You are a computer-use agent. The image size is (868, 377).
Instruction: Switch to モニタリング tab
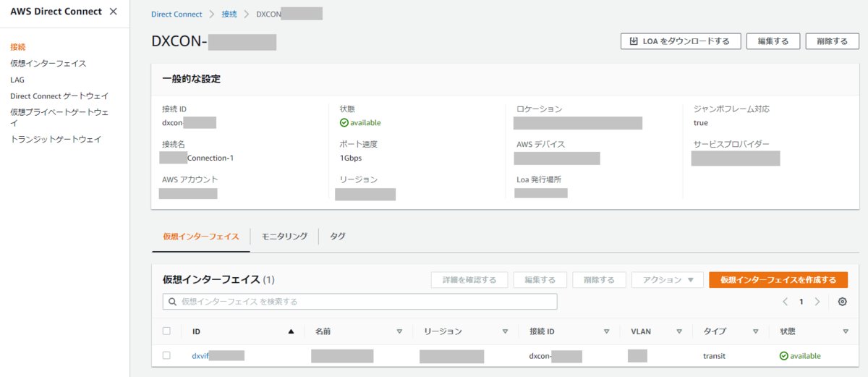pos(284,237)
